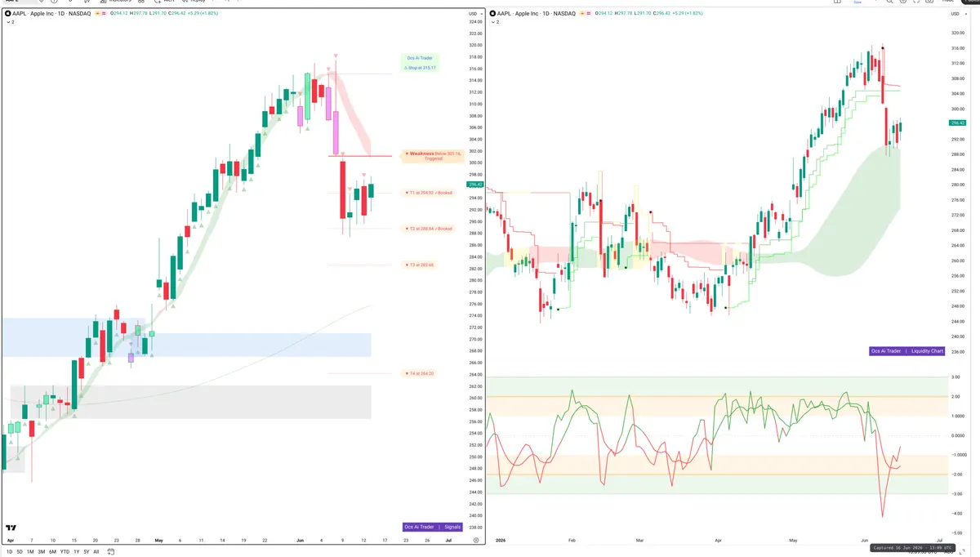
Task: Click 'May' on left chart time axis
Action: click(158, 541)
